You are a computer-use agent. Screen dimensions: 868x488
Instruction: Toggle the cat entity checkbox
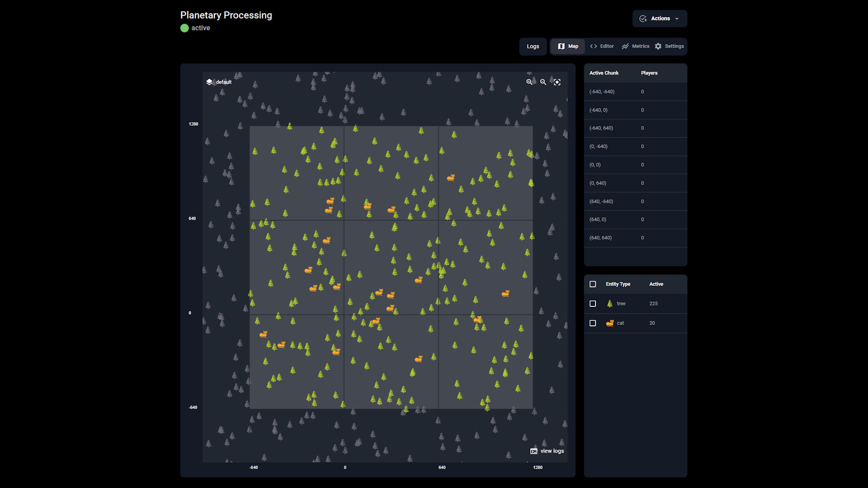coord(593,323)
